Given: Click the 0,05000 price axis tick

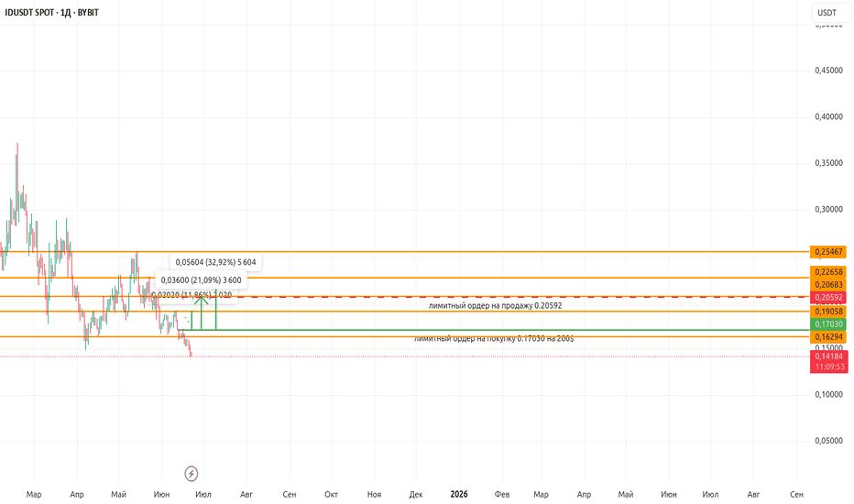Looking at the screenshot, I should pyautogui.click(x=828, y=441).
